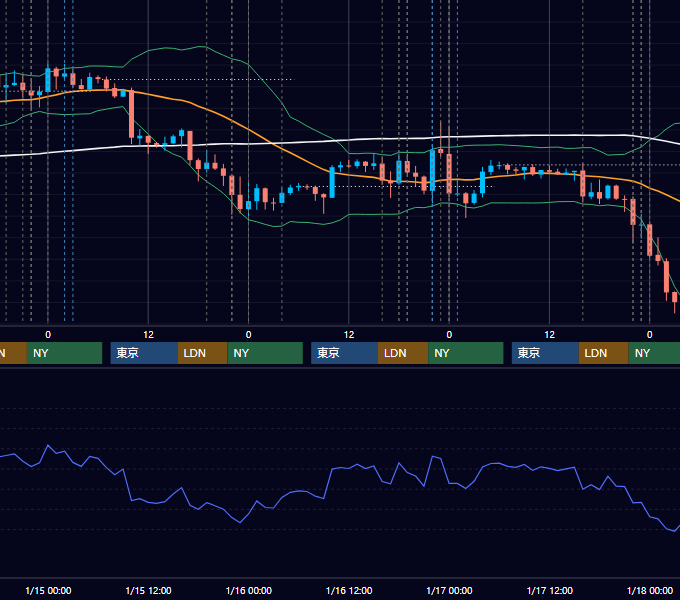Select the LDN session block after 1/17 12:00
Screen dimensions: 680x600
tap(604, 353)
